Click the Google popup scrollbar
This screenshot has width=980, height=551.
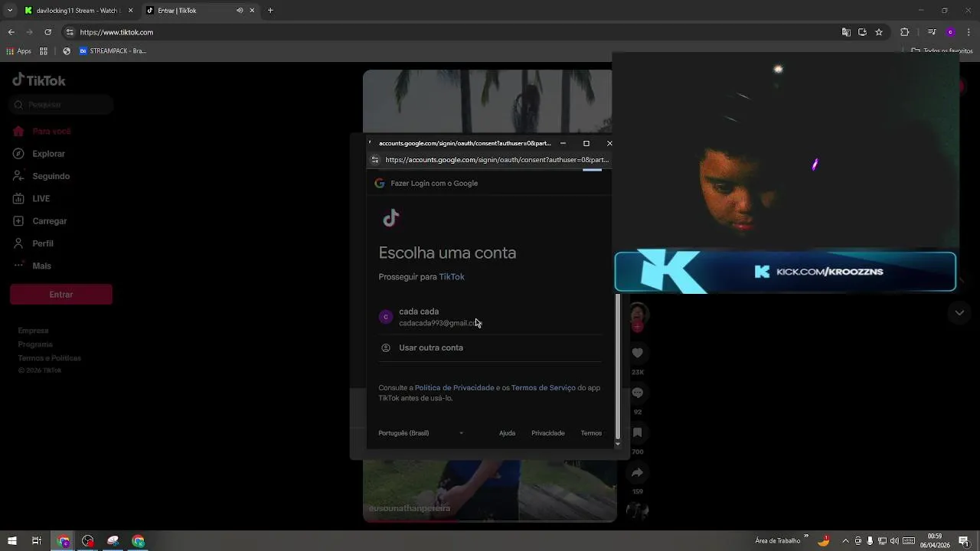pos(618,368)
